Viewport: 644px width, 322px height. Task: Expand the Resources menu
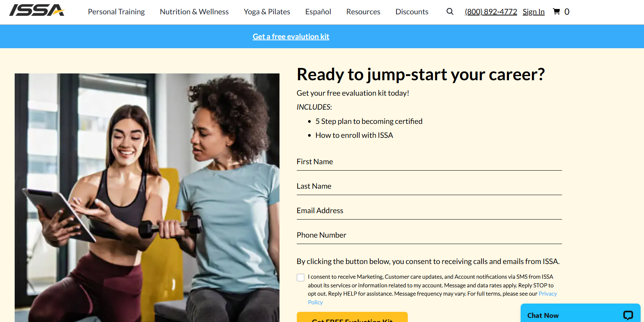click(x=363, y=12)
